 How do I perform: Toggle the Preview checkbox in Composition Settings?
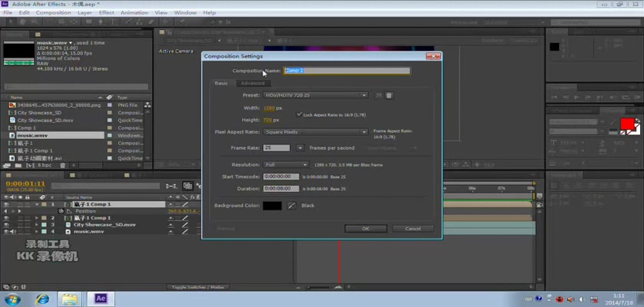pos(213,229)
